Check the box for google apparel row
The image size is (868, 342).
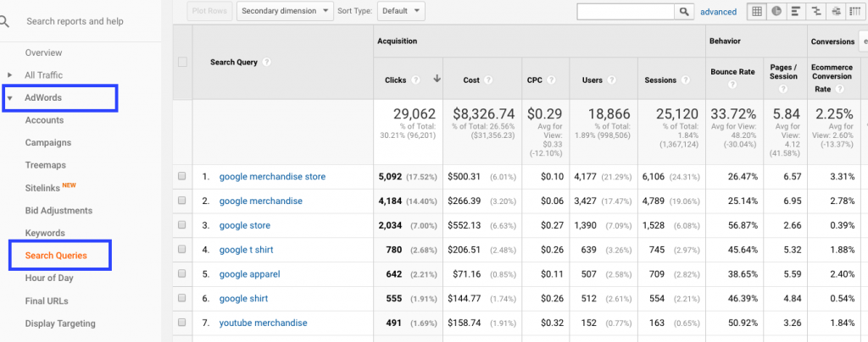(182, 273)
